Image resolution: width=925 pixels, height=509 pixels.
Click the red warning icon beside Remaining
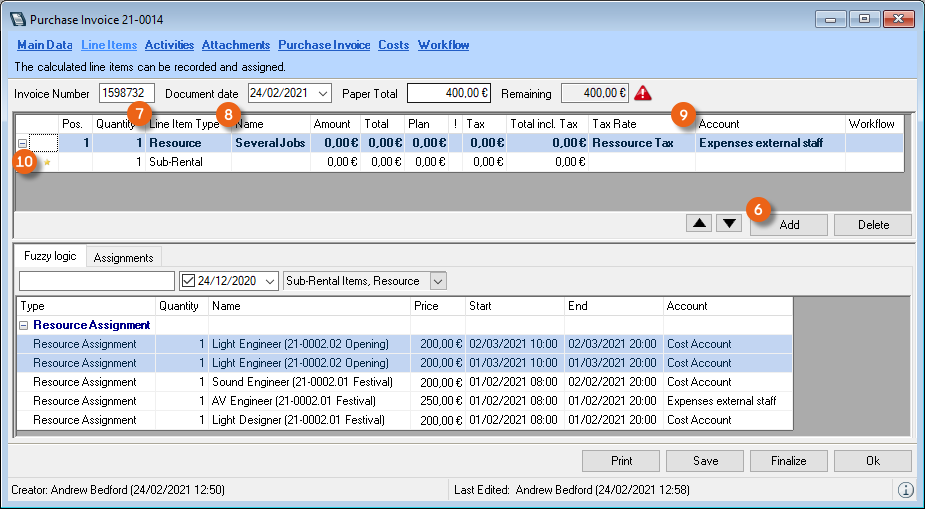643,93
